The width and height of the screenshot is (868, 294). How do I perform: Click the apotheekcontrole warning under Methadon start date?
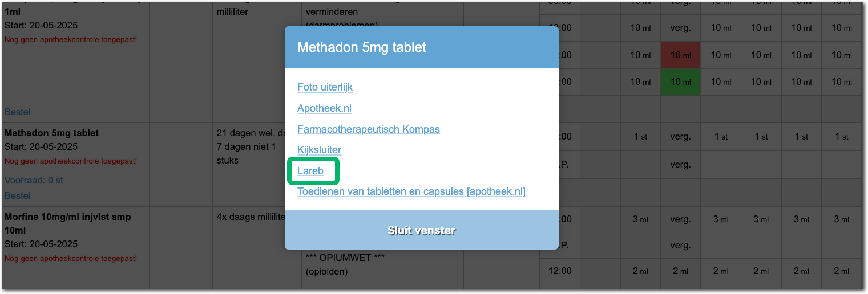coord(71,161)
